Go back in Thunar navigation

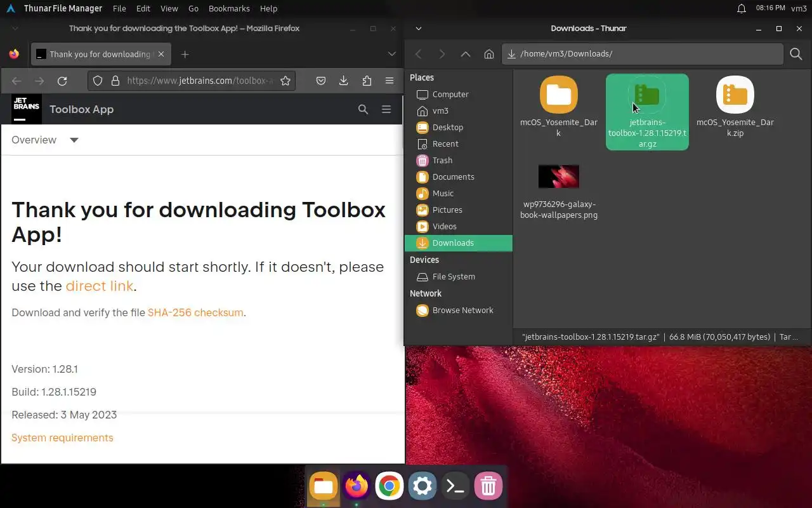click(418, 54)
